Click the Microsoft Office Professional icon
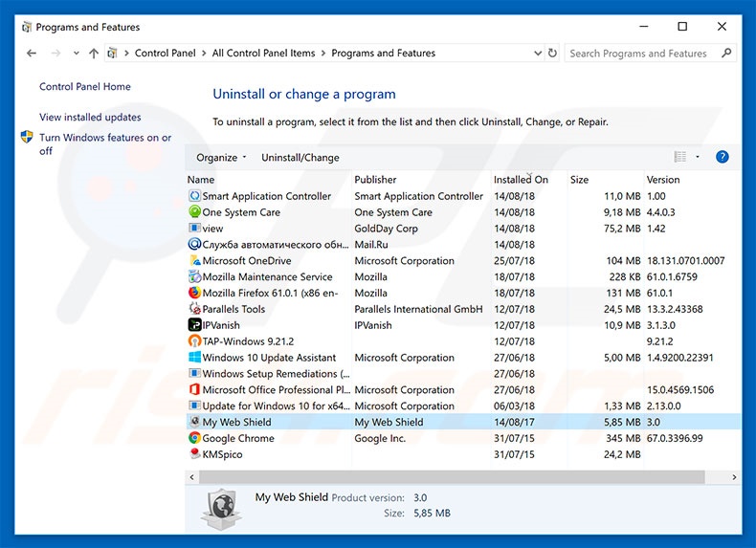The image size is (756, 548). [194, 389]
